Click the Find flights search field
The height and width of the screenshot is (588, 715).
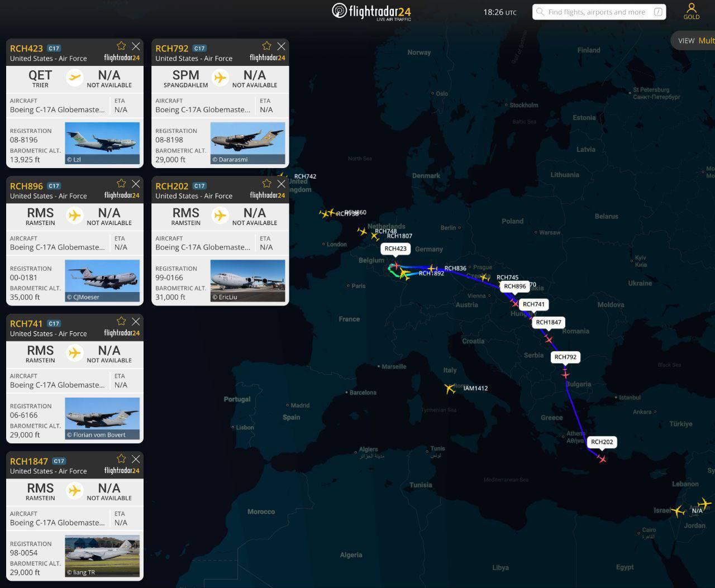[595, 12]
